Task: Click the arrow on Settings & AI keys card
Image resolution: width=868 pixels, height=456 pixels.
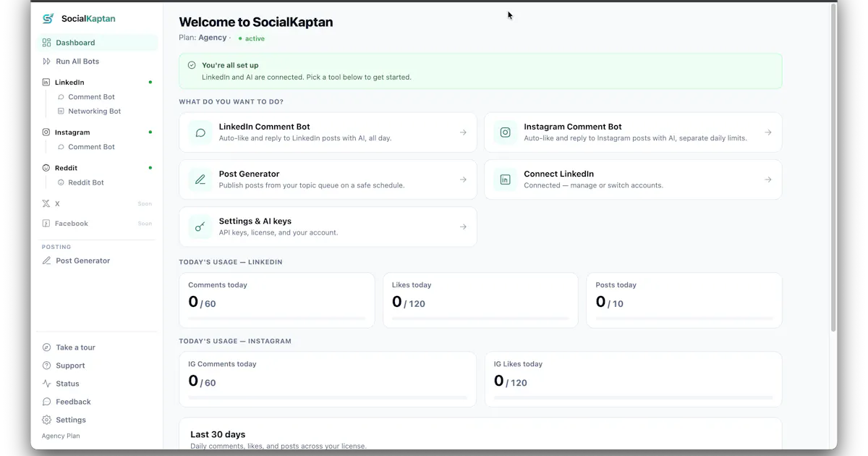Action: point(463,227)
